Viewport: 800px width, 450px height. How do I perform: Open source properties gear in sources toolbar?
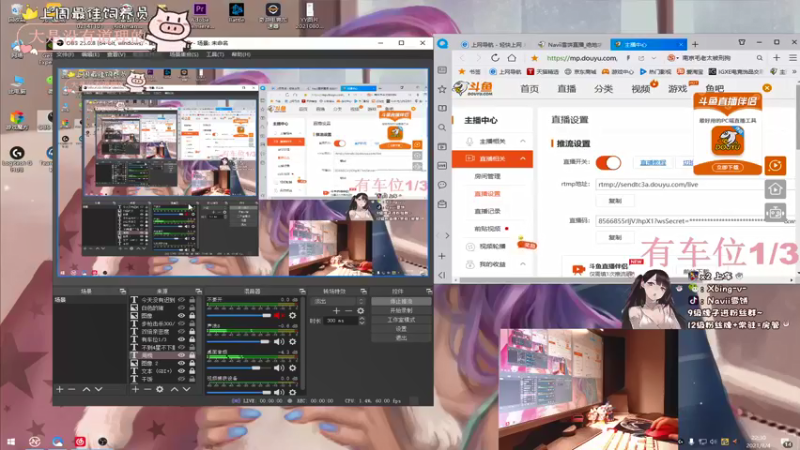(x=160, y=389)
